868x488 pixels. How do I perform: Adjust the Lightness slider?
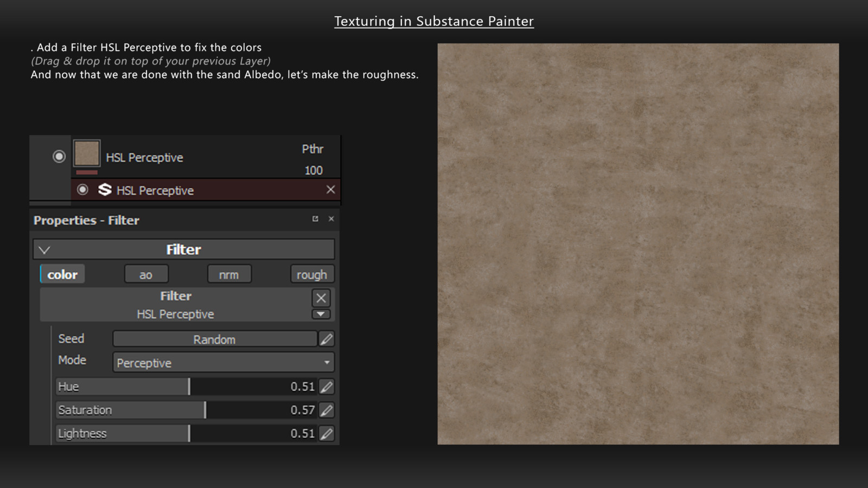click(x=186, y=433)
